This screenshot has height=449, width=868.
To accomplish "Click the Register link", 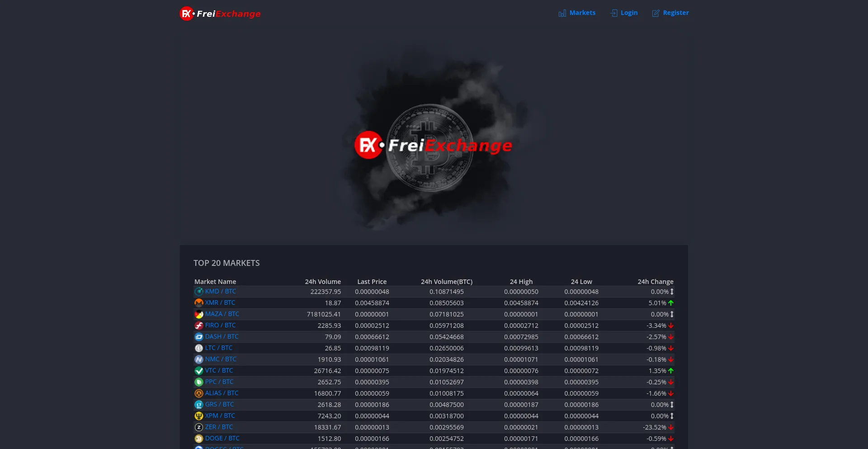I will (x=675, y=13).
